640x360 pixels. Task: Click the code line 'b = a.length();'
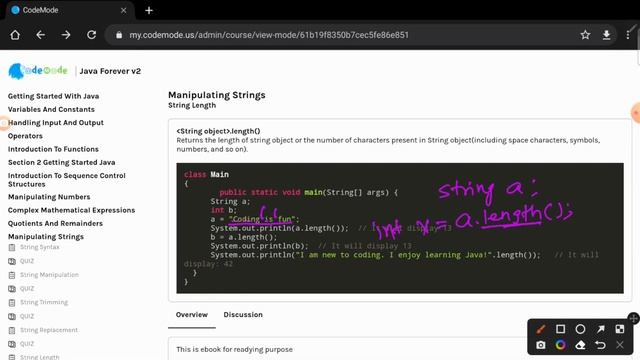(244, 237)
